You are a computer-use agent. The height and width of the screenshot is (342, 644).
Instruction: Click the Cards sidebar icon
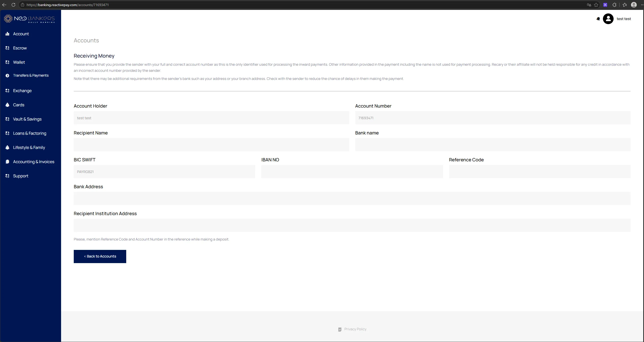pos(7,105)
